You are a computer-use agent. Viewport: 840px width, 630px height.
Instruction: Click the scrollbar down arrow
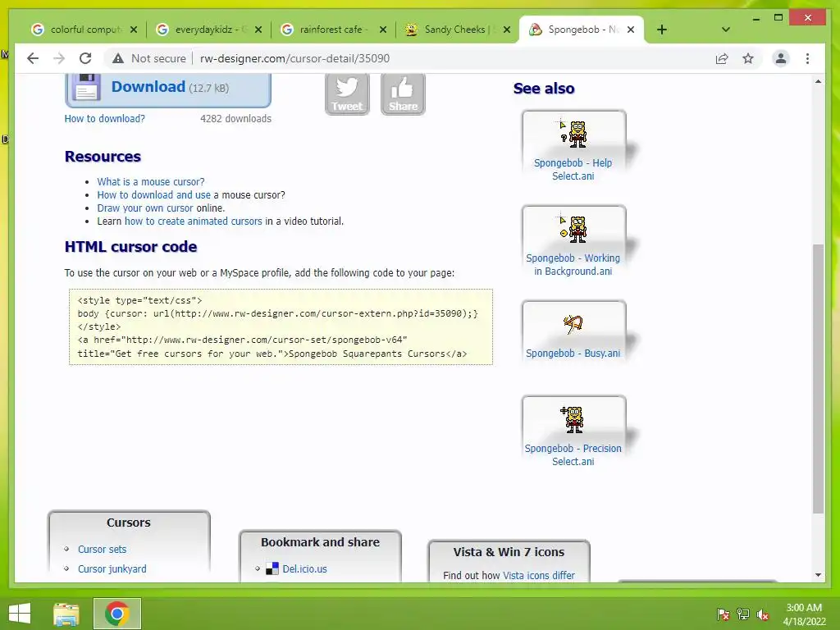pos(818,575)
